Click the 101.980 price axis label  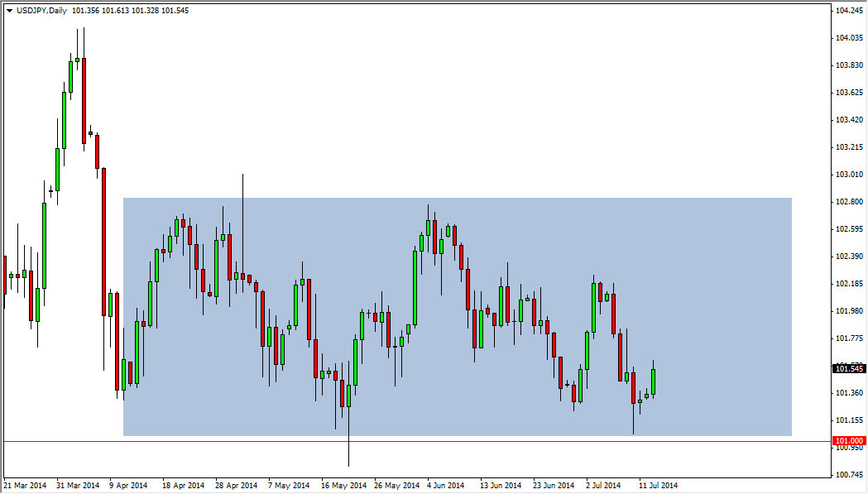pos(849,310)
